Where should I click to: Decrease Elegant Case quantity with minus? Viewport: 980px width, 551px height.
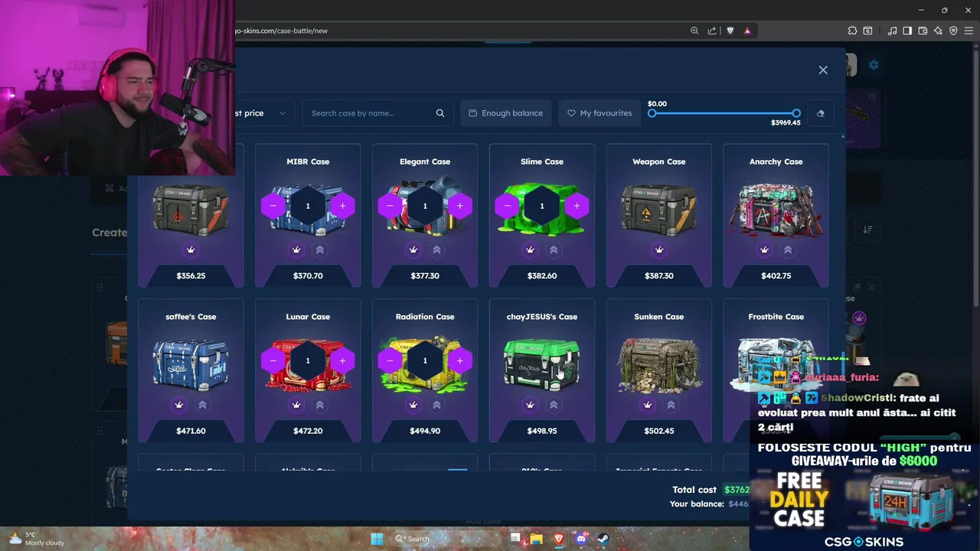(390, 206)
